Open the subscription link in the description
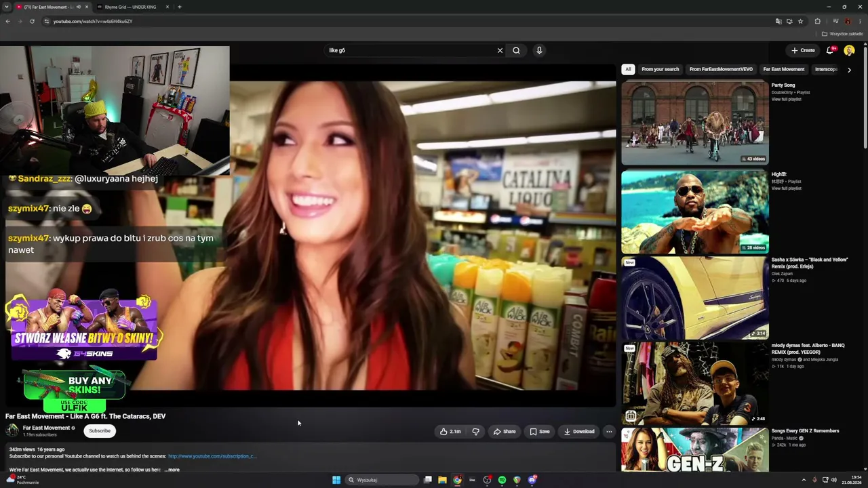 point(212,456)
